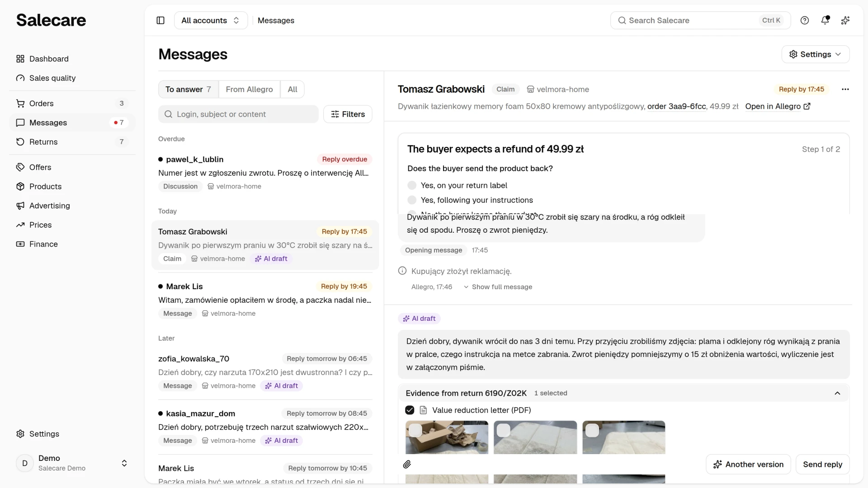
Task: Open the Settings dropdown at top right
Action: point(816,54)
